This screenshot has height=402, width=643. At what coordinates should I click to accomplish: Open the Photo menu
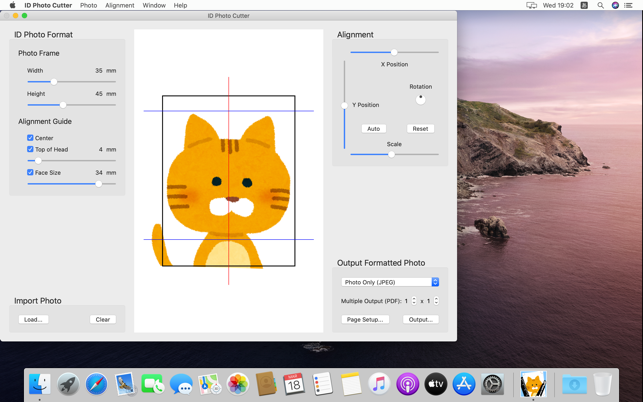pos(89,5)
